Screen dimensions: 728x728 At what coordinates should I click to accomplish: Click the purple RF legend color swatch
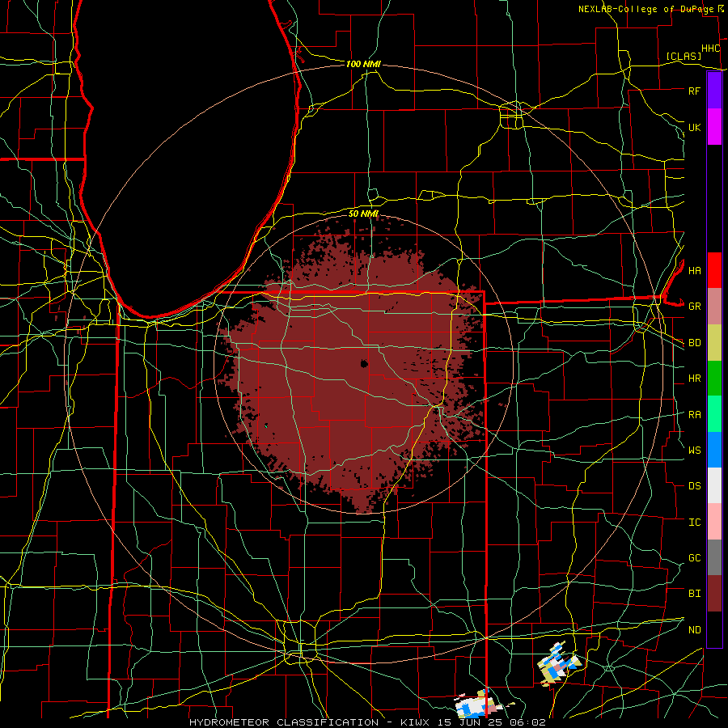point(714,91)
